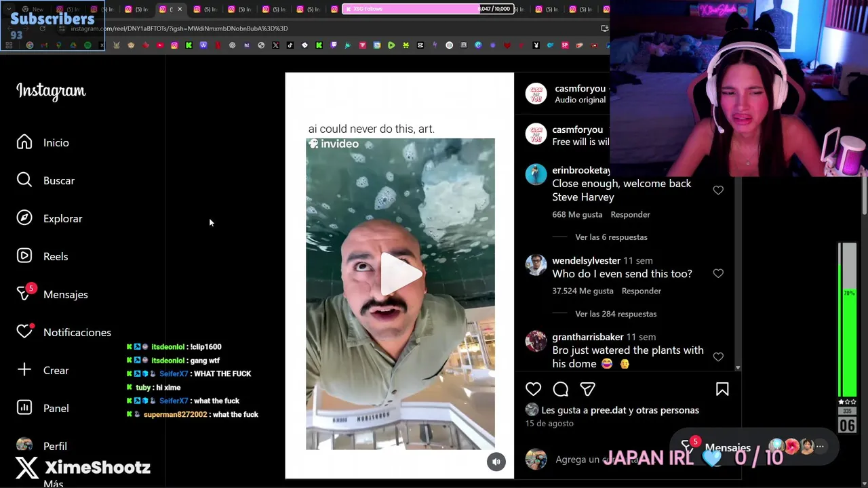Click the 'Audio original' link
The width and height of the screenshot is (868, 488).
click(580, 100)
